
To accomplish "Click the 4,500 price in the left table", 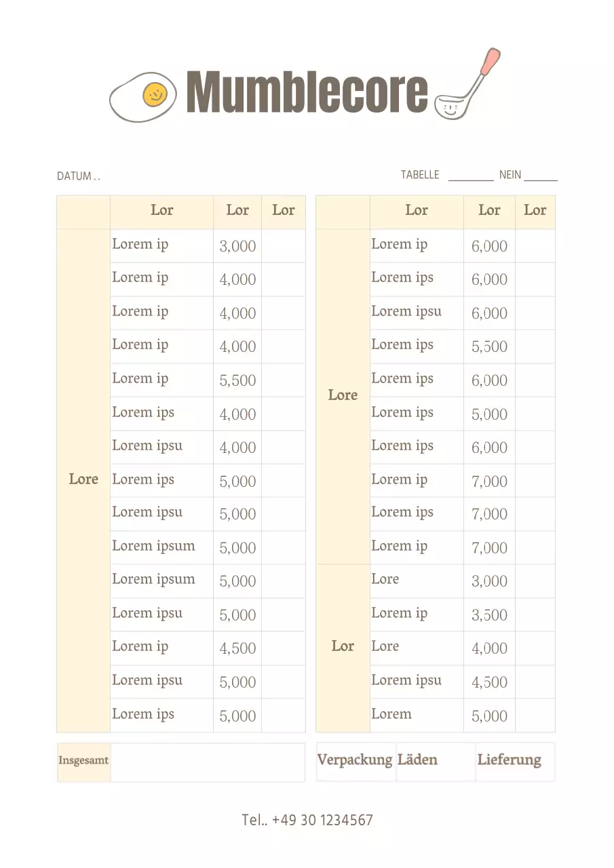I will [237, 648].
